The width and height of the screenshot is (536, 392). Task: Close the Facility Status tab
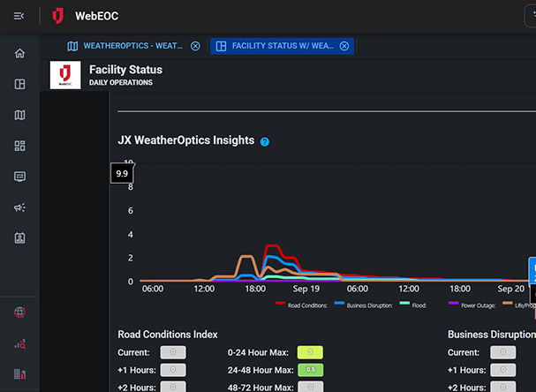click(344, 46)
